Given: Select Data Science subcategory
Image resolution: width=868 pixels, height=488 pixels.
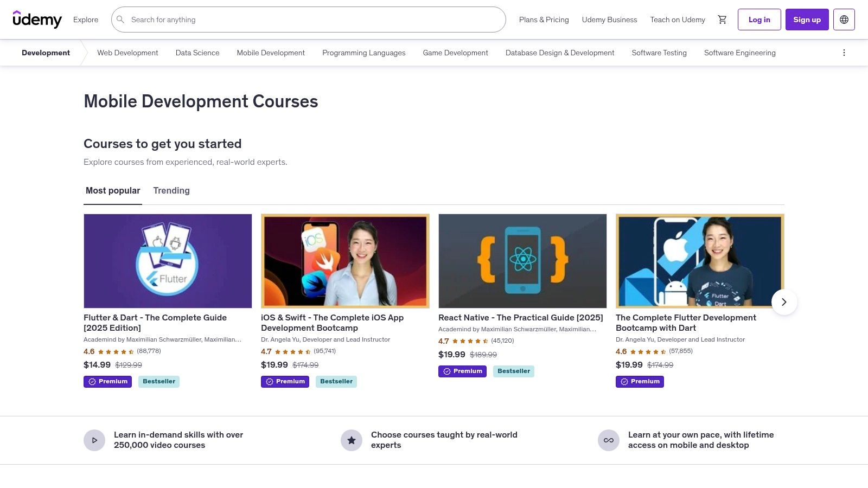Looking at the screenshot, I should [197, 53].
